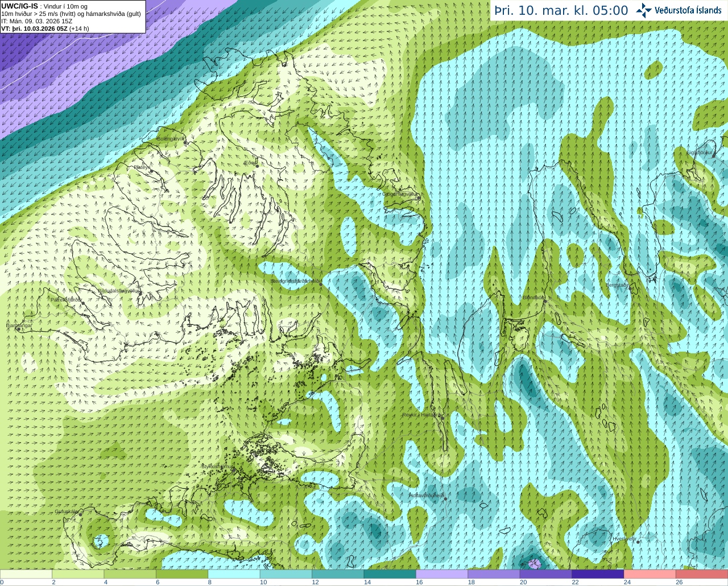Select the 6–8 m/s olive green legend swatch

click(182, 574)
